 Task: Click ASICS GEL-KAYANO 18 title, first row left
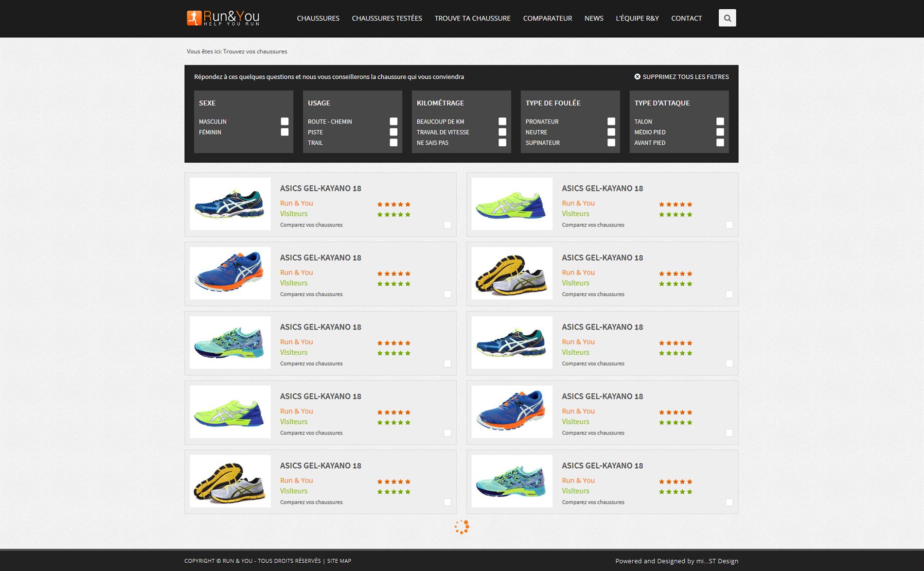(x=320, y=189)
